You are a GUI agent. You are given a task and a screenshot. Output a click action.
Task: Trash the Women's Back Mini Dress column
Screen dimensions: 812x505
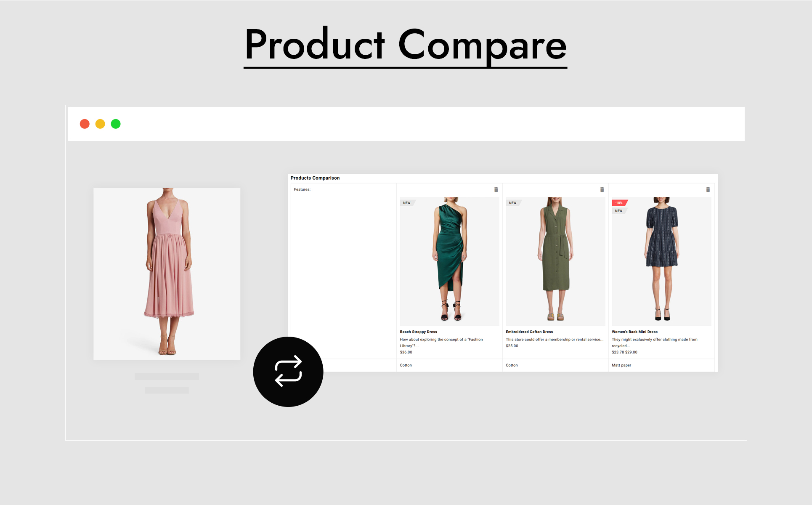click(708, 190)
